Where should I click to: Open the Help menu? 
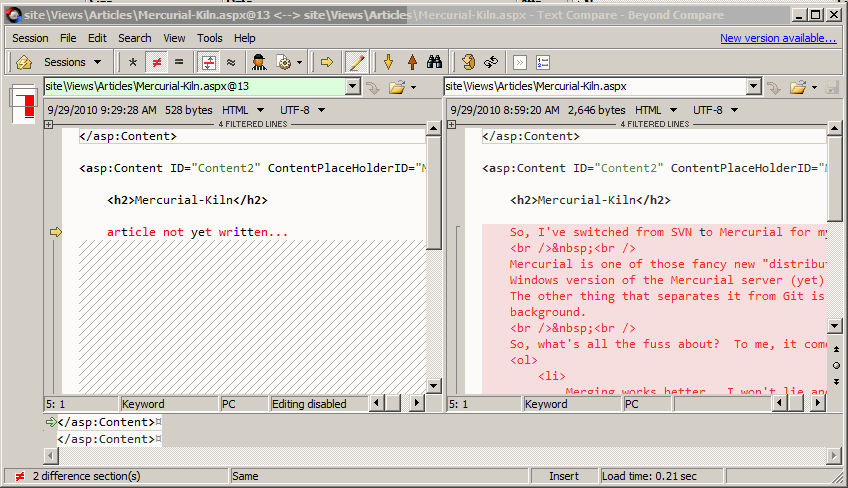244,38
